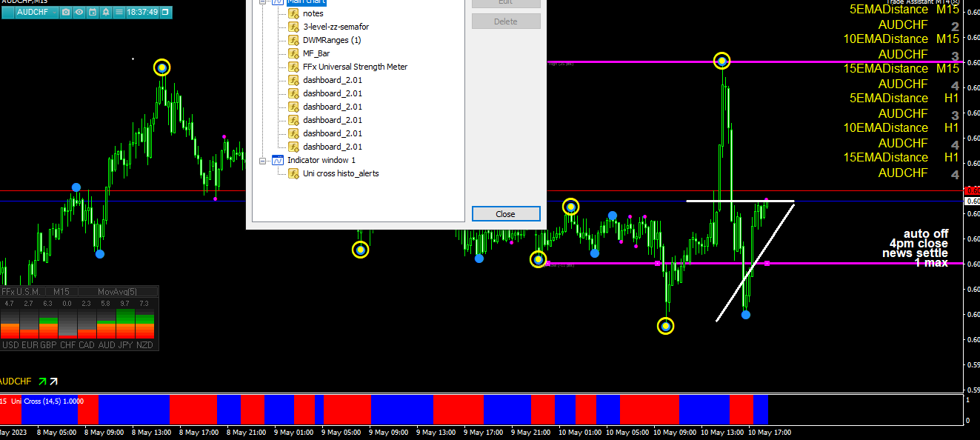Click the NZD currency label

pos(145,345)
